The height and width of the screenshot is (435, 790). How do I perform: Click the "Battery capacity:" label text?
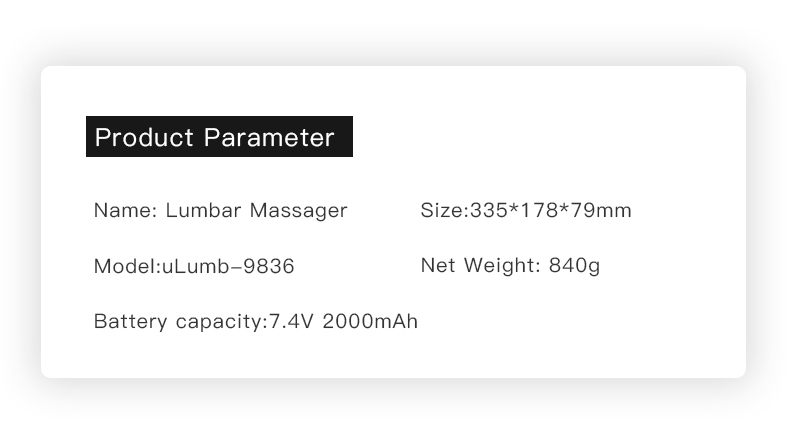click(181, 322)
